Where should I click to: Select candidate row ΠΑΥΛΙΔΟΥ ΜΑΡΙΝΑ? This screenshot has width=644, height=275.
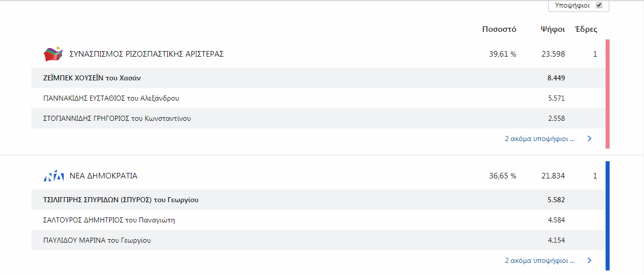[318, 240]
